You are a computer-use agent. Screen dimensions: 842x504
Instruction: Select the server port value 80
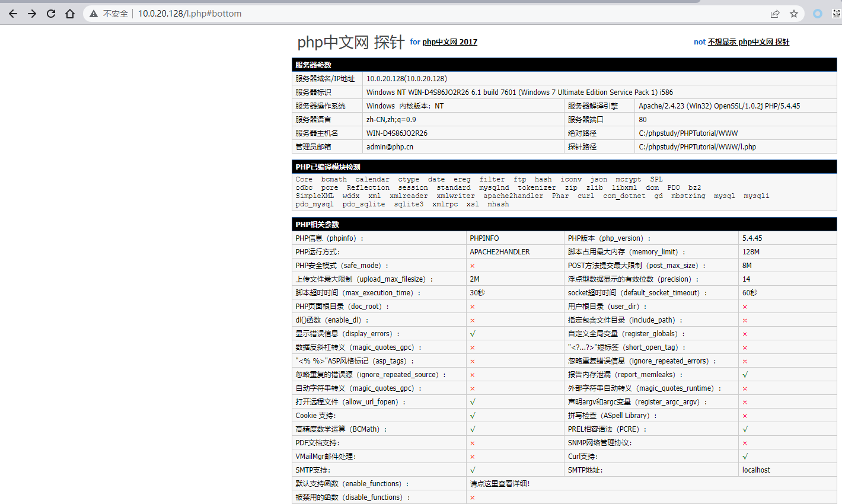tap(643, 120)
